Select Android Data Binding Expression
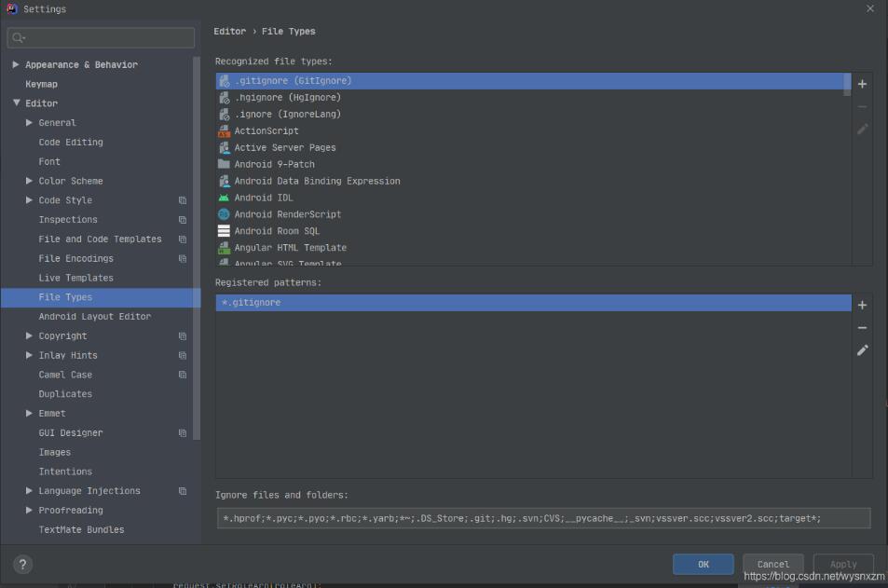888x588 pixels. [533, 182]
